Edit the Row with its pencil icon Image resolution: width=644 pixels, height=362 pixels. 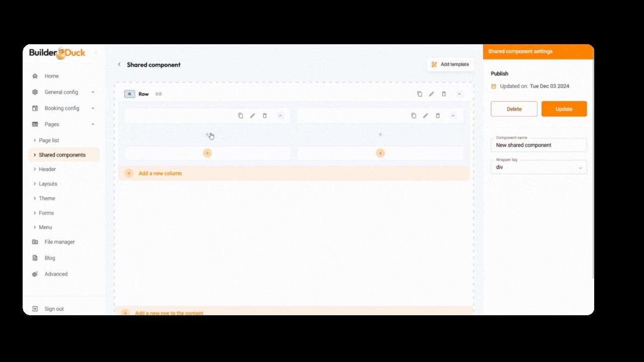tap(431, 94)
